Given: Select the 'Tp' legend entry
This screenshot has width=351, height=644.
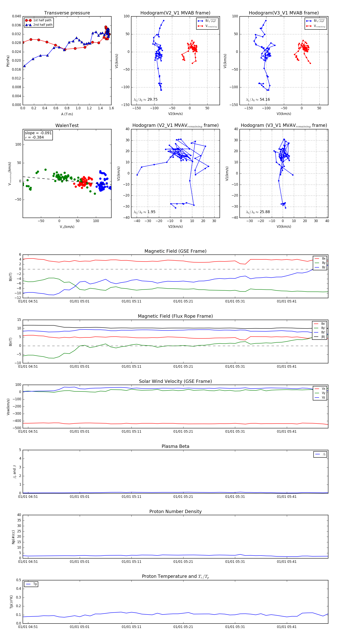Looking at the screenshot, I should [x=31, y=584].
